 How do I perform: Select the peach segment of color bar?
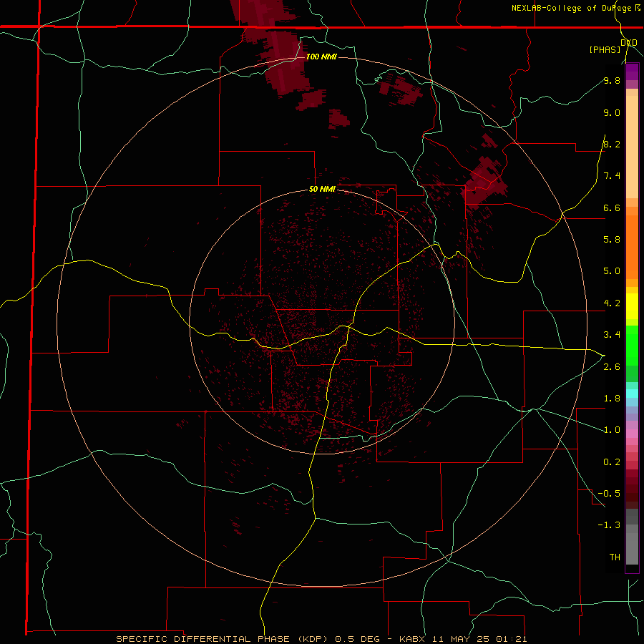click(632, 147)
